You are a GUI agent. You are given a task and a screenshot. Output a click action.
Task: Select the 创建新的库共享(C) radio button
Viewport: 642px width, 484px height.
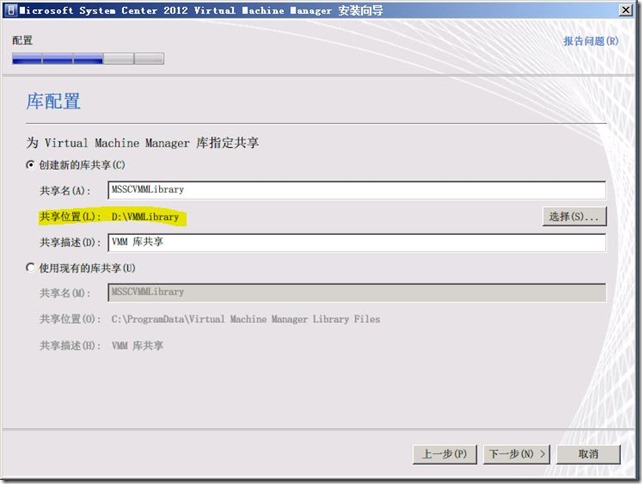[30, 165]
